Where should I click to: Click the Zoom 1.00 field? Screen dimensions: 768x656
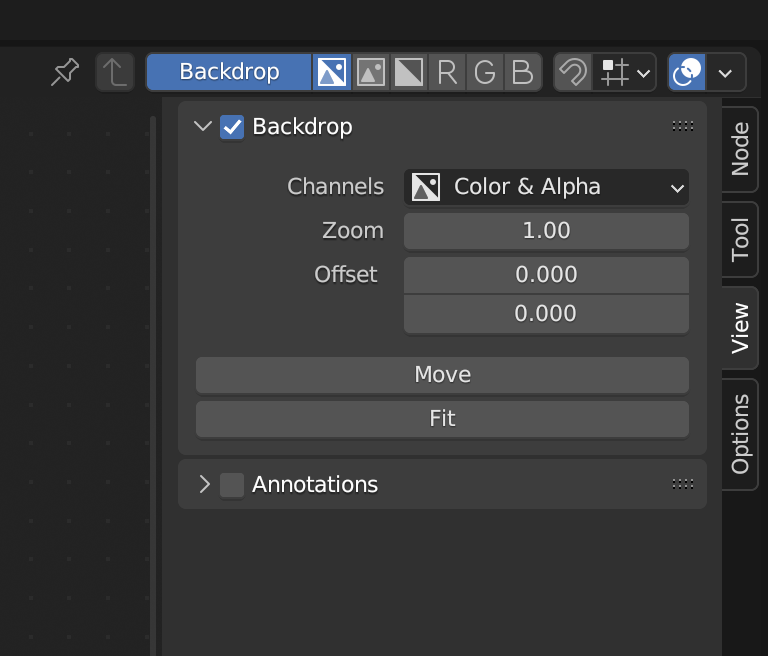[546, 230]
